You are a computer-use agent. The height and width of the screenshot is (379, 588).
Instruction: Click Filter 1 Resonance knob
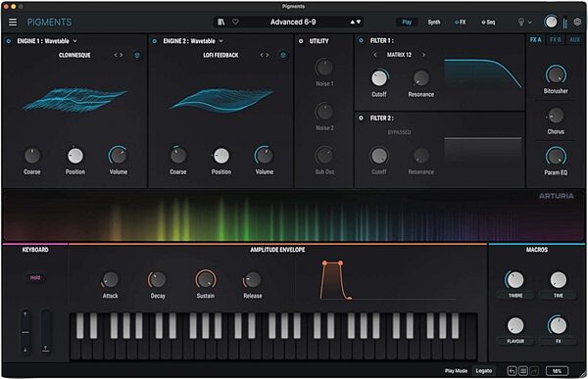point(421,78)
